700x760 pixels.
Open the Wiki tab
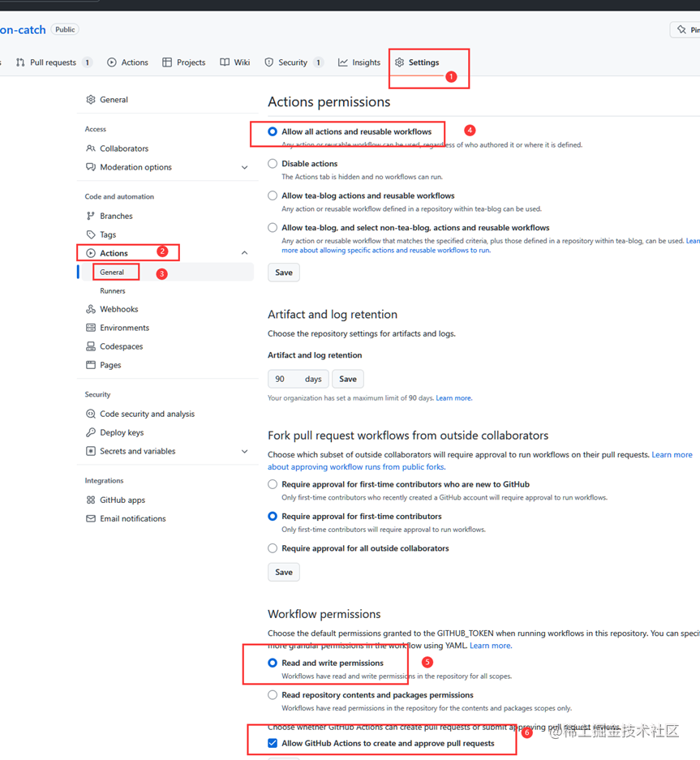[x=235, y=62]
